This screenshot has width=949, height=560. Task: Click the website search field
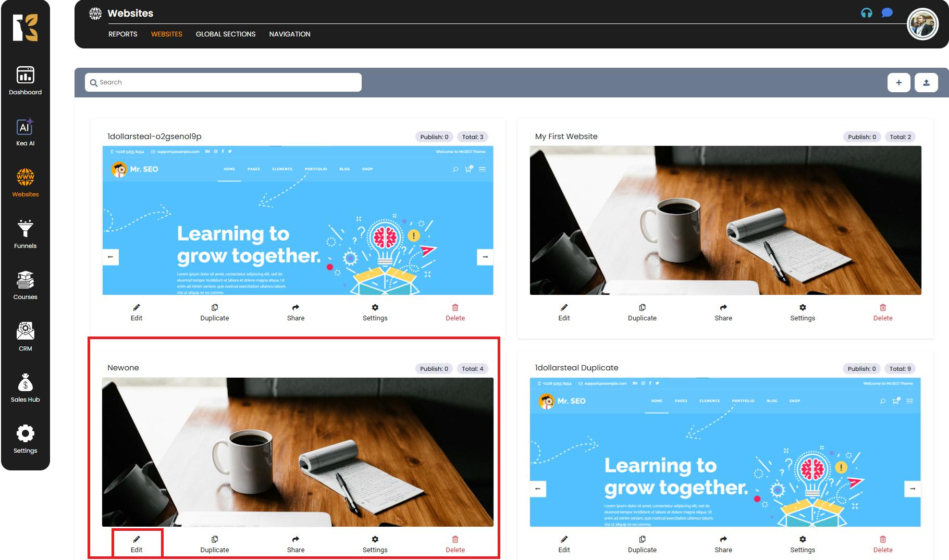tap(224, 82)
